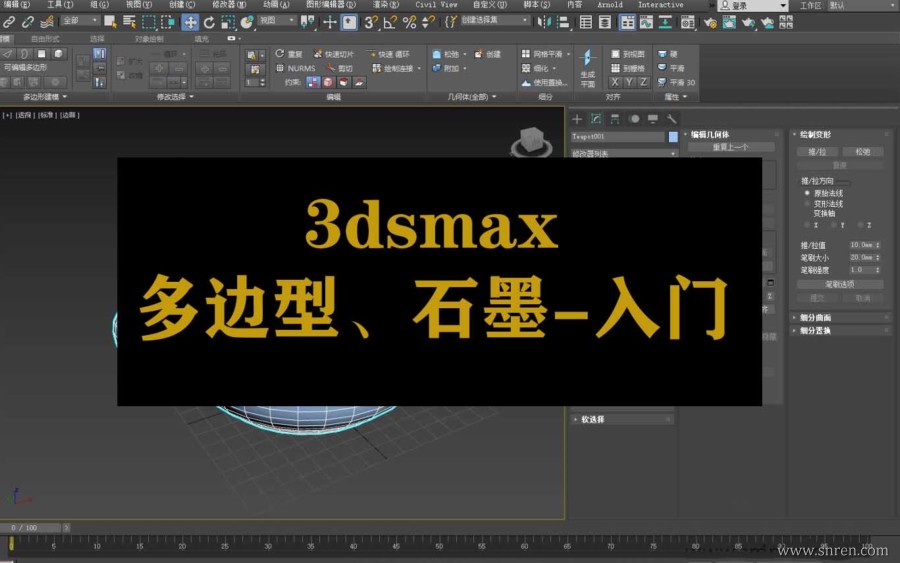The image size is (900, 563).
Task: Switch to the Hierarchy command panel
Action: (615, 119)
